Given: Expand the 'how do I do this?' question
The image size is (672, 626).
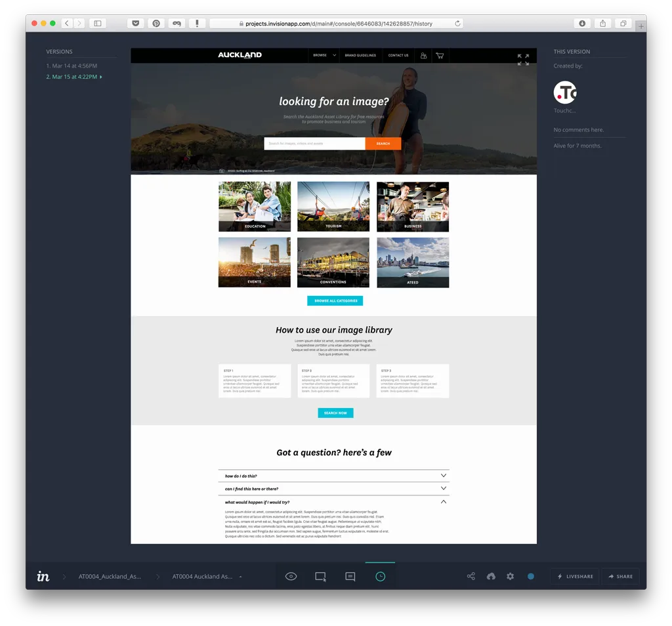Looking at the screenshot, I should tap(333, 476).
